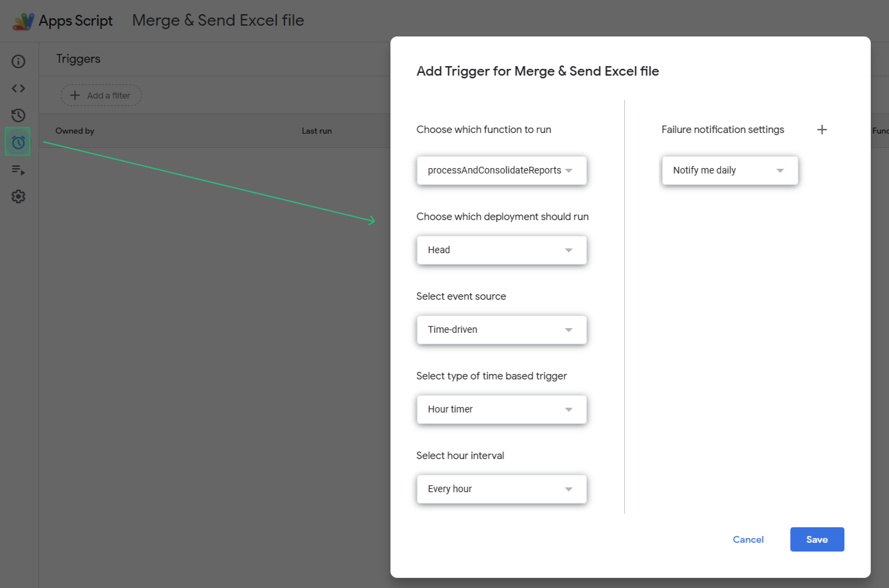Add a failure notification with plus icon
The height and width of the screenshot is (588, 889).
point(821,130)
